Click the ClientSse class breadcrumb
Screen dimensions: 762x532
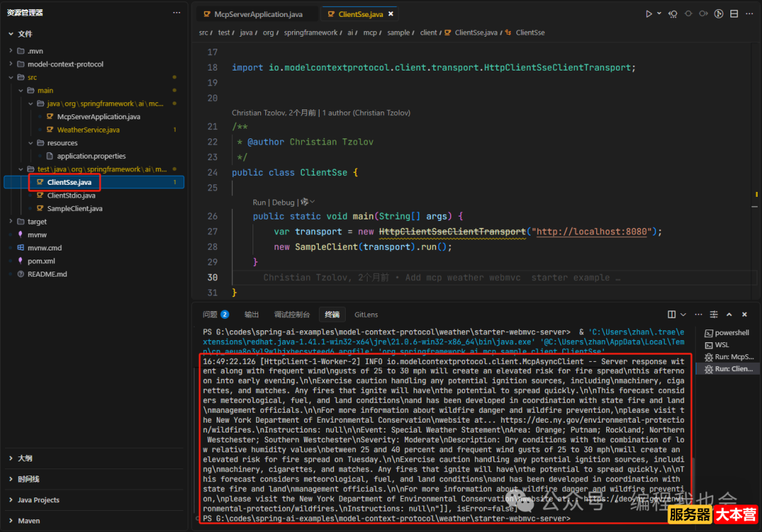pos(530,32)
